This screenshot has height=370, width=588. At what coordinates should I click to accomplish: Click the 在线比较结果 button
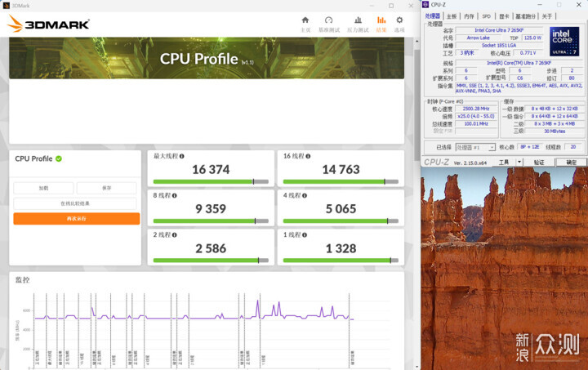click(75, 203)
